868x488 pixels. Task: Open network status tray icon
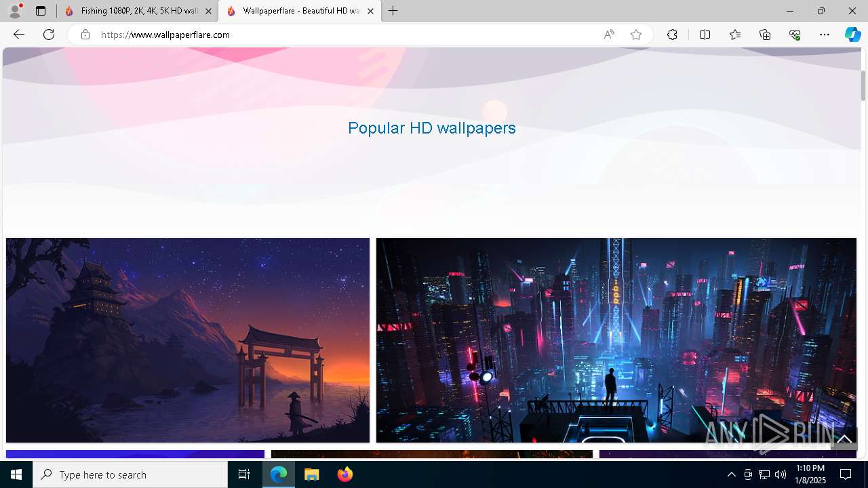[x=764, y=474]
